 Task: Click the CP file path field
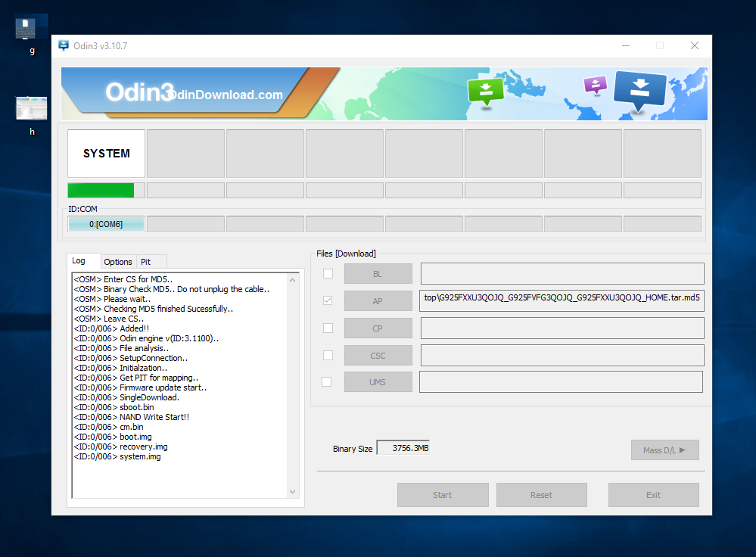coord(562,328)
